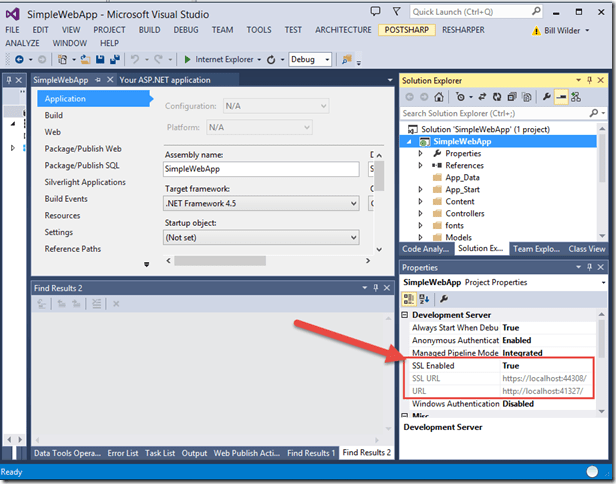Open the Target framework dropdown
616x484 pixels.
261,203
